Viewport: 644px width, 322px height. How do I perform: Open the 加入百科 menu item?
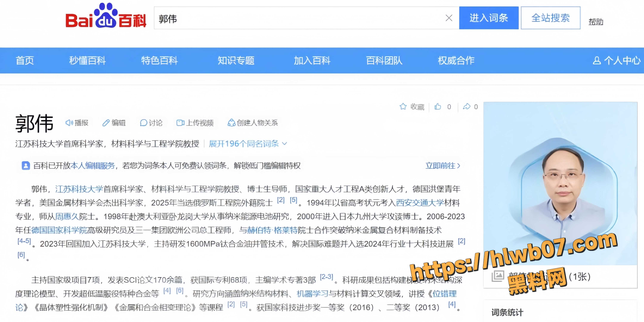[312, 61]
